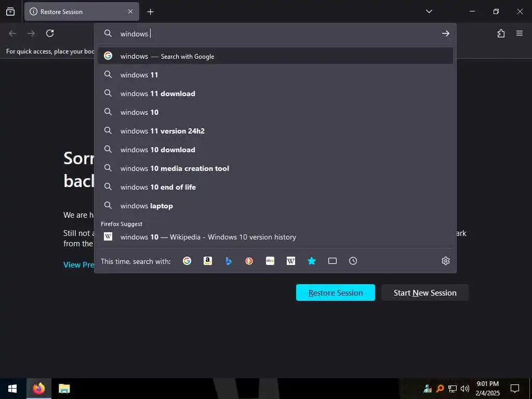The image size is (532, 399).
Task: Choose the 'windows 11 download' suggestion
Action: coord(275,94)
